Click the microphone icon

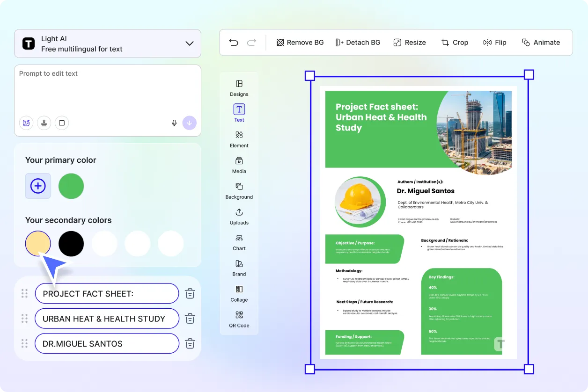point(174,123)
